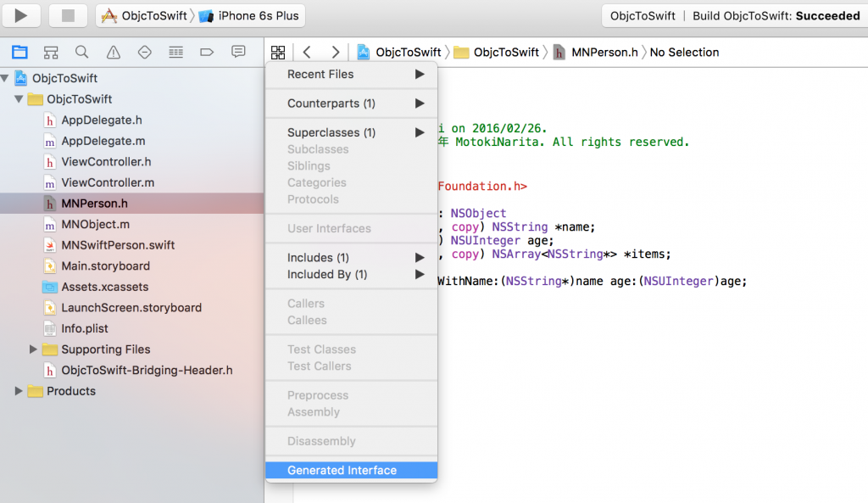Screen dimensions: 868x503
Task: Go back with the left chevron
Action: tap(307, 52)
